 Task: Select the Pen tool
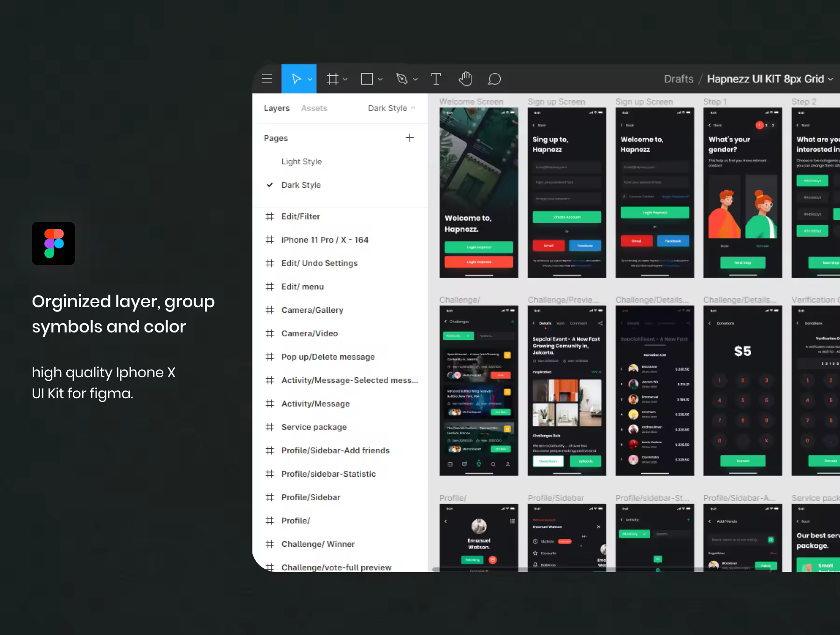pyautogui.click(x=402, y=79)
